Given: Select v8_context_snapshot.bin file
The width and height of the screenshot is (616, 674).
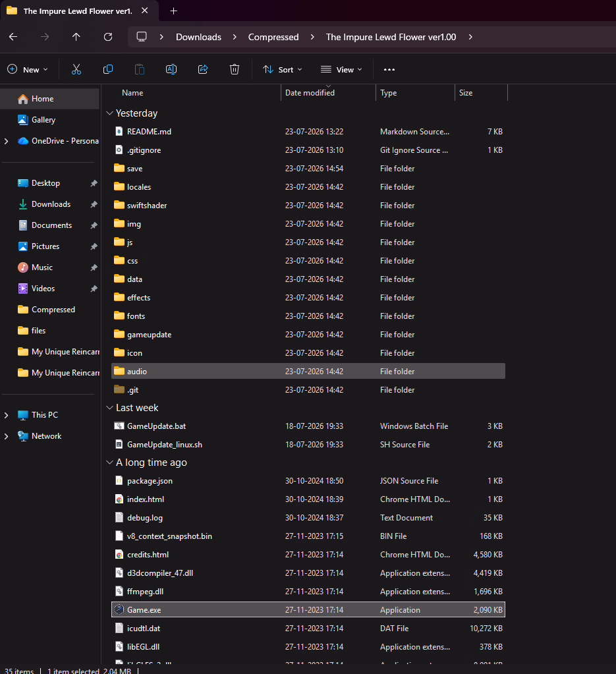Looking at the screenshot, I should click(x=308, y=536).
